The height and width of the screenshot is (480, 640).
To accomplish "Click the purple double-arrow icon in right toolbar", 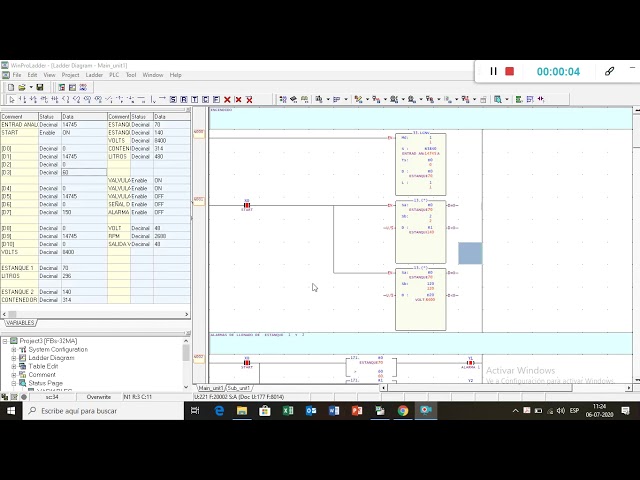I will pos(541,99).
